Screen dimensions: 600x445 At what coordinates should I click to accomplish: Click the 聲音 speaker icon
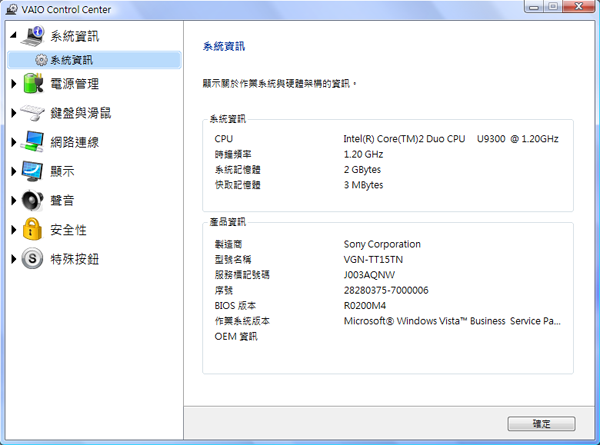[33, 200]
